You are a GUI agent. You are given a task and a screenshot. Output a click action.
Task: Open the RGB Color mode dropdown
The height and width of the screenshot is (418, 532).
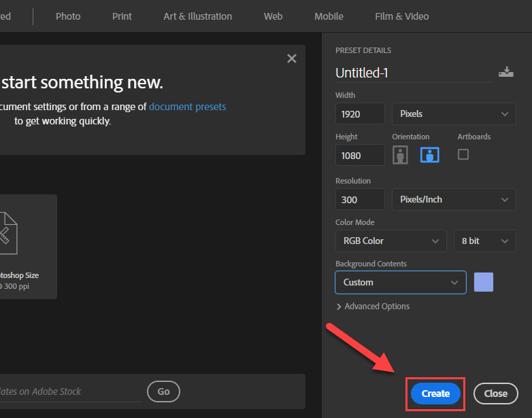click(x=390, y=241)
